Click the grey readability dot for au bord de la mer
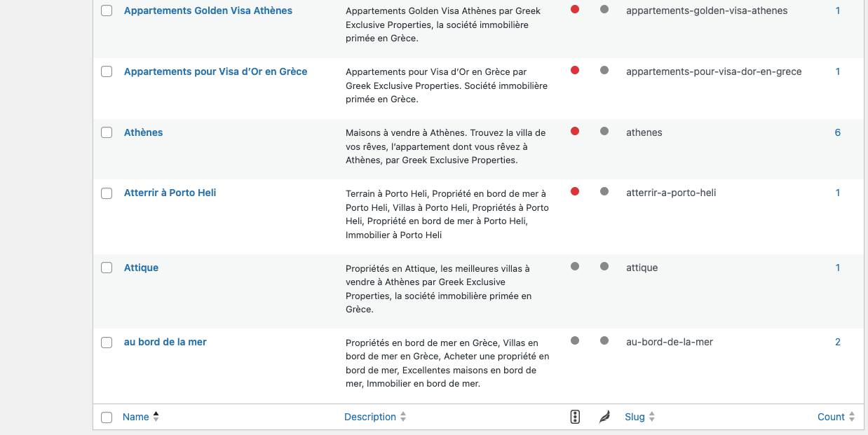This screenshot has width=868, height=435. coord(604,340)
